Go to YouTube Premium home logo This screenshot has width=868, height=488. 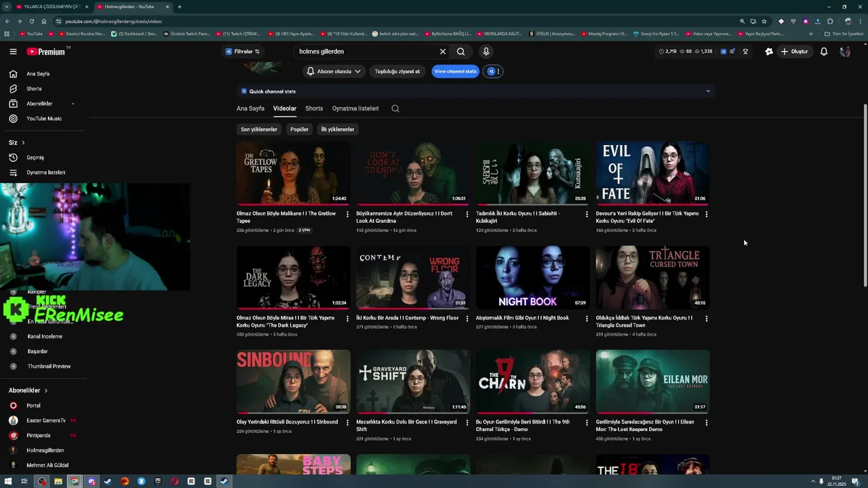pos(46,52)
